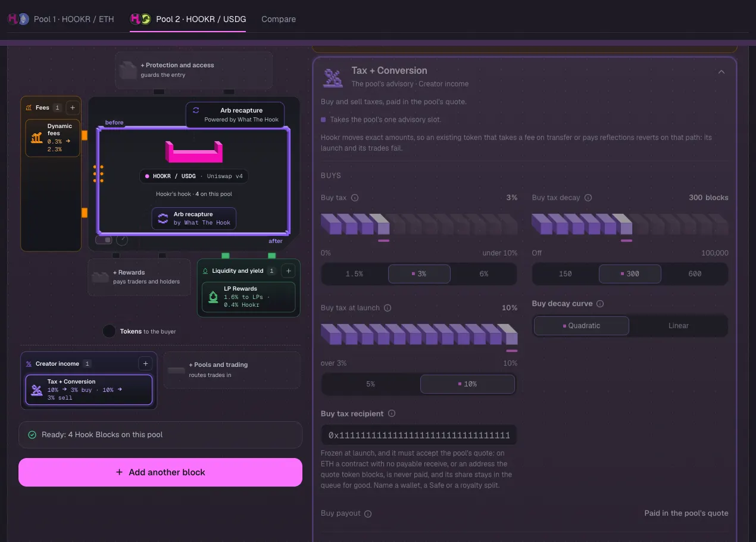Click the info icon next to Buy tax decay
Image resolution: width=756 pixels, height=542 pixels.
[588, 198]
